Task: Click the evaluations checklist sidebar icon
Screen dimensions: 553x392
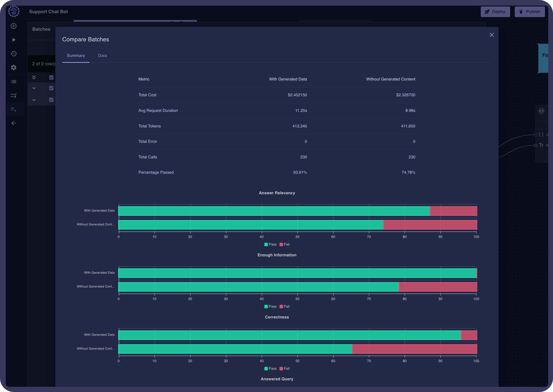Action: [14, 95]
